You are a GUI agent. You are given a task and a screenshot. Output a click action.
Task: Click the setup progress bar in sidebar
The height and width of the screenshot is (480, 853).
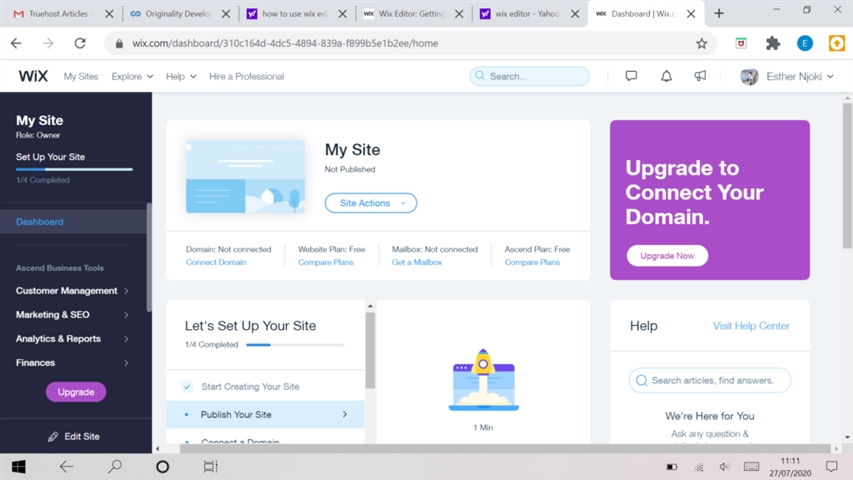click(x=74, y=170)
